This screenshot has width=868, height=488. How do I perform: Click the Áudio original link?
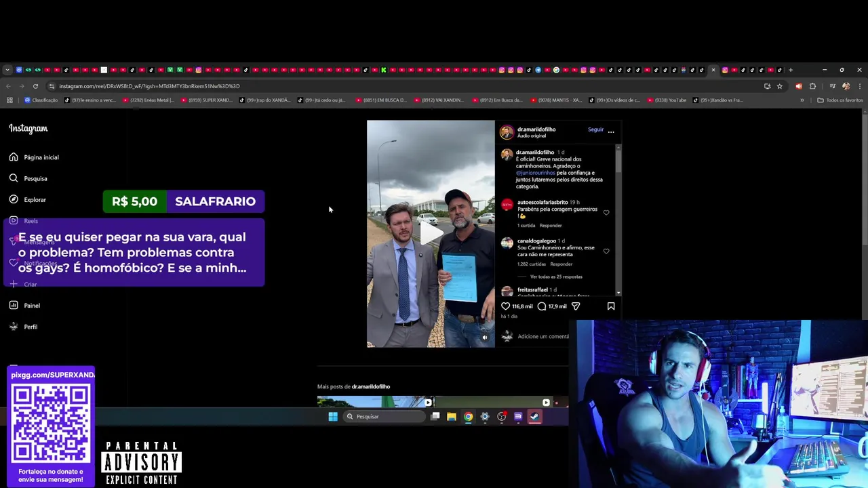[532, 136]
